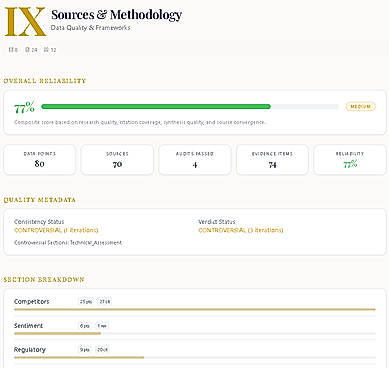Select the Evidence Items 74 card

coord(272,160)
